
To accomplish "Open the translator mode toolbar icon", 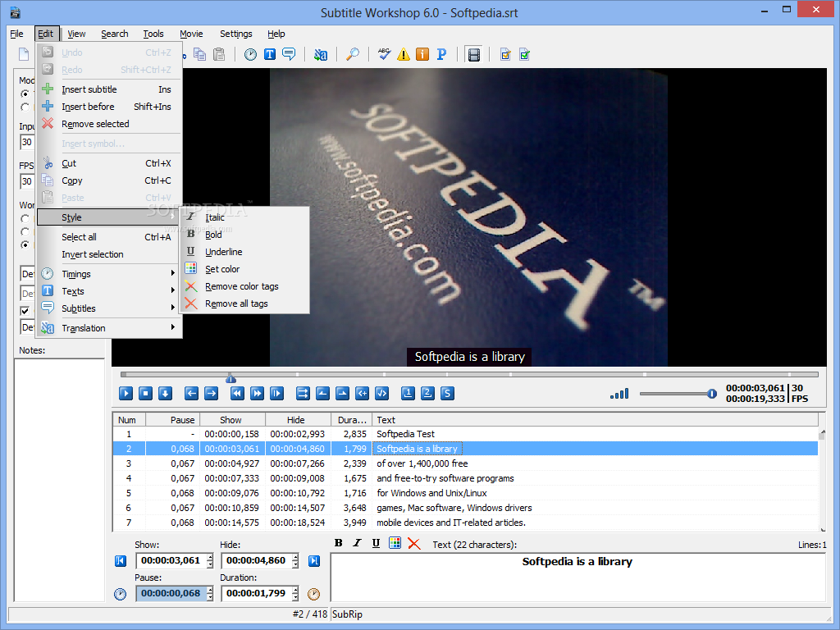I will point(321,54).
